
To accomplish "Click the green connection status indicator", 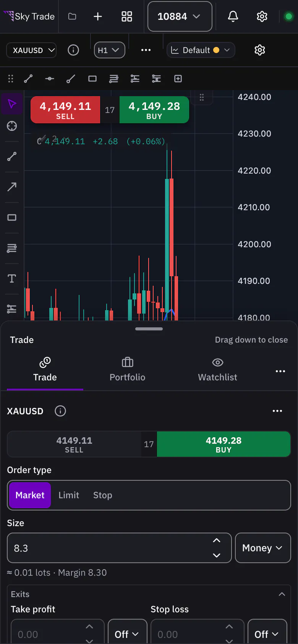I will point(289,16).
